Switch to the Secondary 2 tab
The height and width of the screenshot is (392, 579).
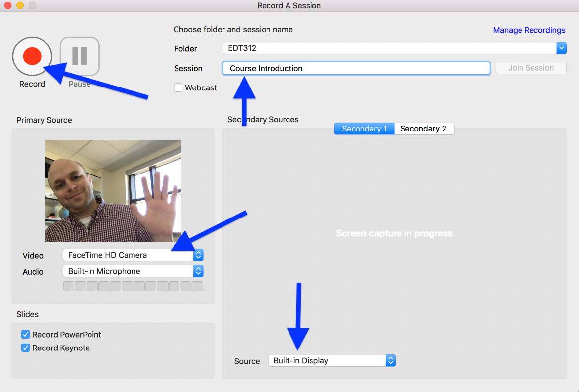[424, 129]
